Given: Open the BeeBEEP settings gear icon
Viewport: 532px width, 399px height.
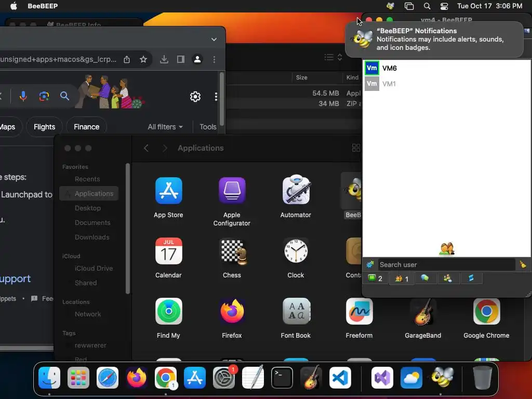Looking at the screenshot, I should tap(370, 264).
